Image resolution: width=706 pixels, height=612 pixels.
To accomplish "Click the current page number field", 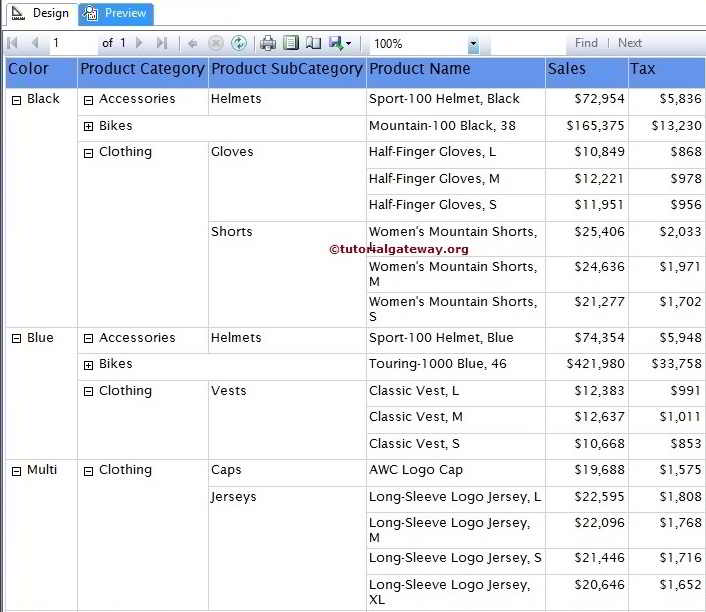I will (73, 43).
